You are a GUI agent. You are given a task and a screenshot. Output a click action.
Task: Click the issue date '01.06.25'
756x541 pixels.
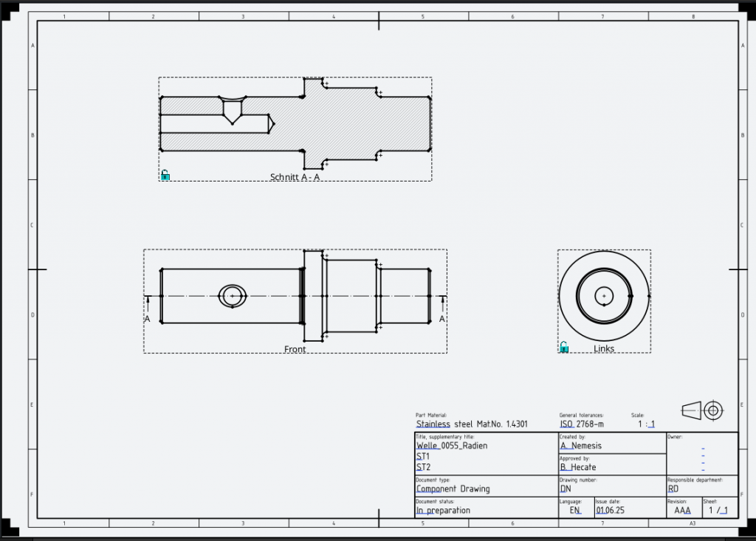point(609,510)
